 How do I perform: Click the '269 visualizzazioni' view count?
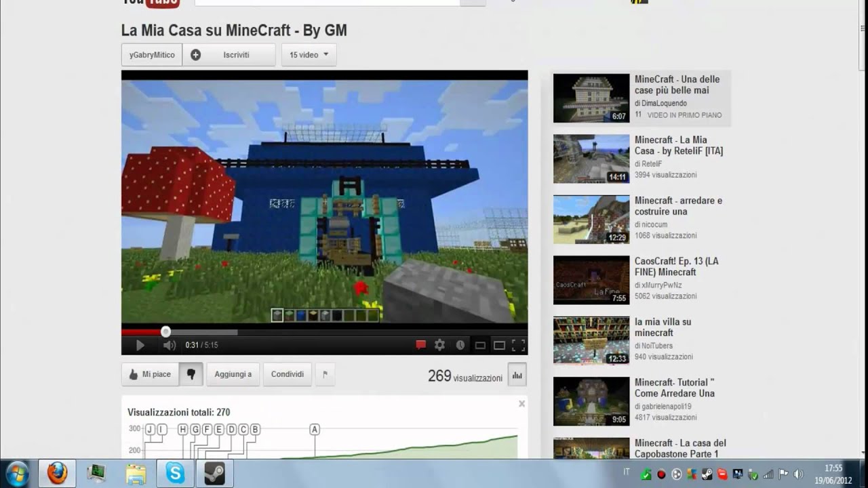pyautogui.click(x=465, y=375)
